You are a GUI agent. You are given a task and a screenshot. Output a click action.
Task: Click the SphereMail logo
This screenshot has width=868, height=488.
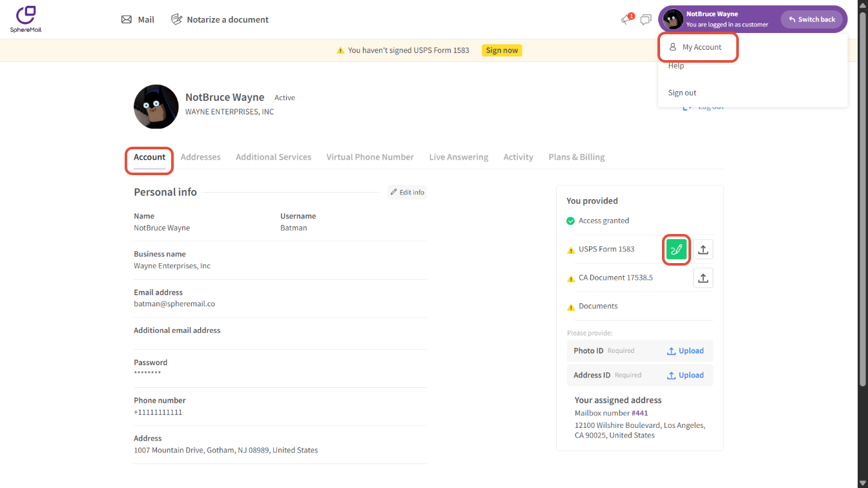coord(26,19)
